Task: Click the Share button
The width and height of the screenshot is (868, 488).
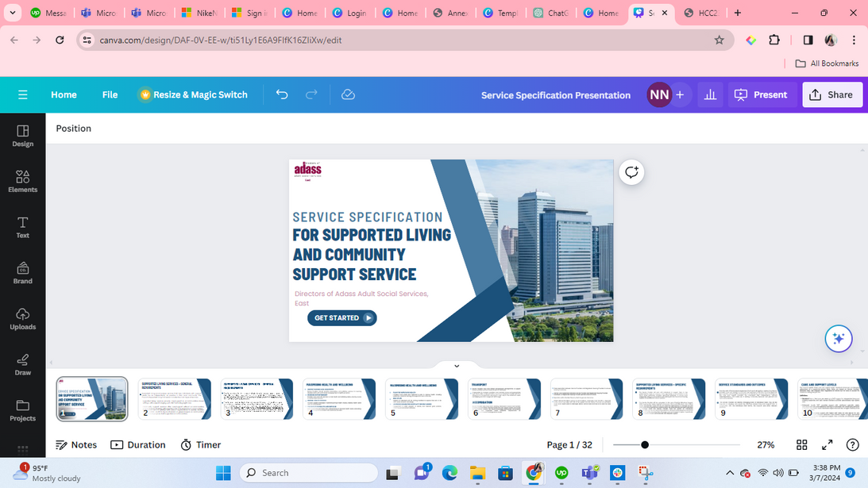Action: [x=831, y=94]
